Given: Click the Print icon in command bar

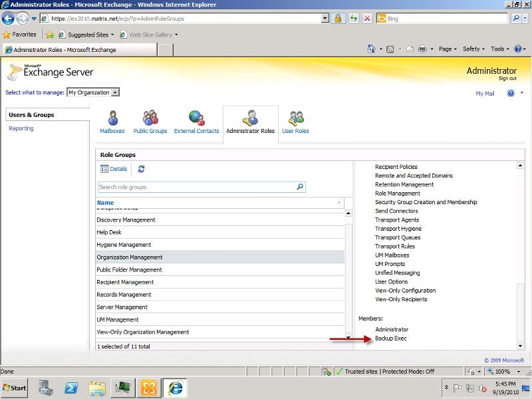Looking at the screenshot, I should point(422,49).
